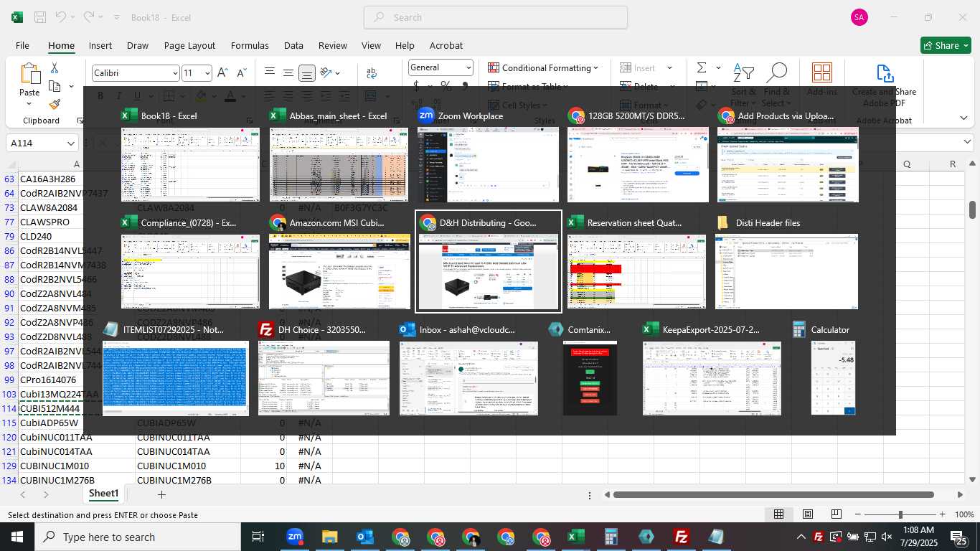Click Windows Start button
This screenshot has height=551, width=980.
click(17, 537)
